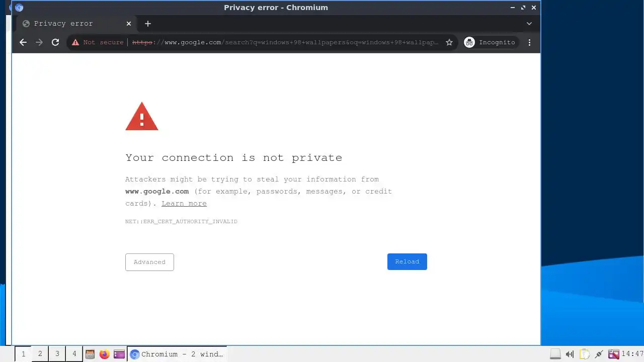Maximize the Chromium window

523,8
